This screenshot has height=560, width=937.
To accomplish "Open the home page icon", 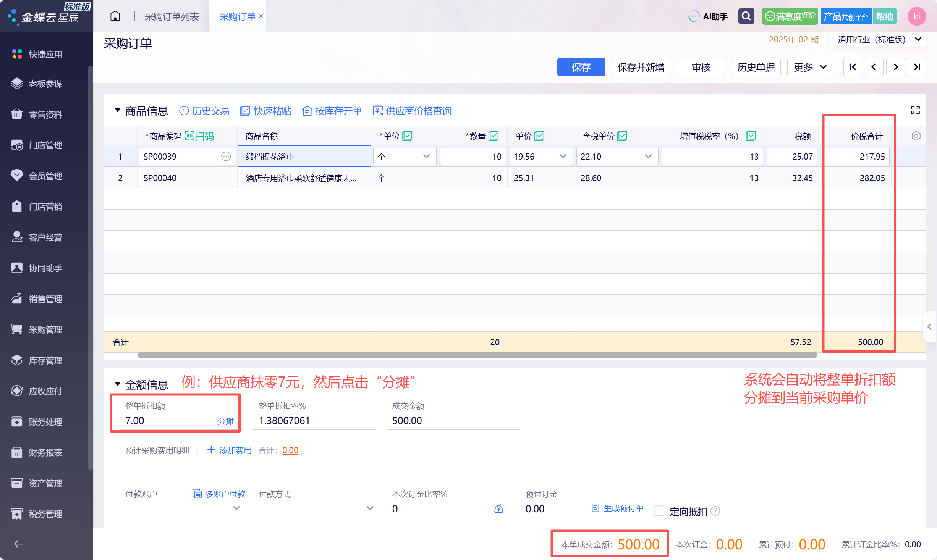I will (115, 16).
